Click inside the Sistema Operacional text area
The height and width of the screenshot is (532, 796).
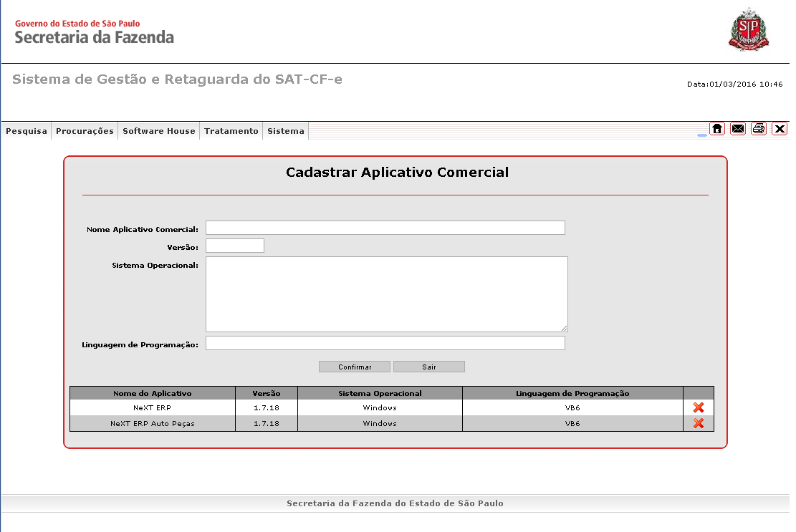385,294
